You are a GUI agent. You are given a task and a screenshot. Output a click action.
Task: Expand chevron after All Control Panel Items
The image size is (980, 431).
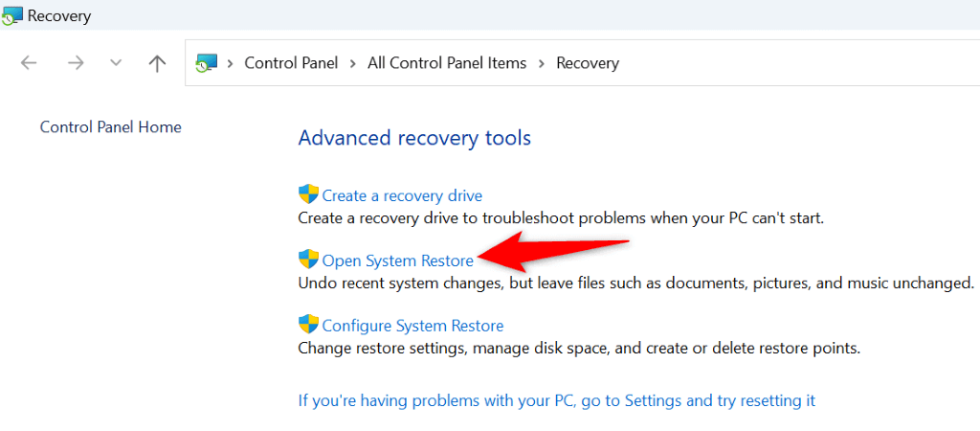(x=542, y=63)
